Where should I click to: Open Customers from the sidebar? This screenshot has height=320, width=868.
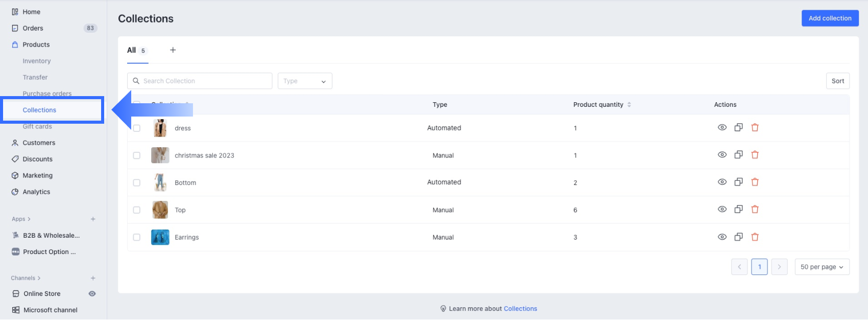pos(39,143)
